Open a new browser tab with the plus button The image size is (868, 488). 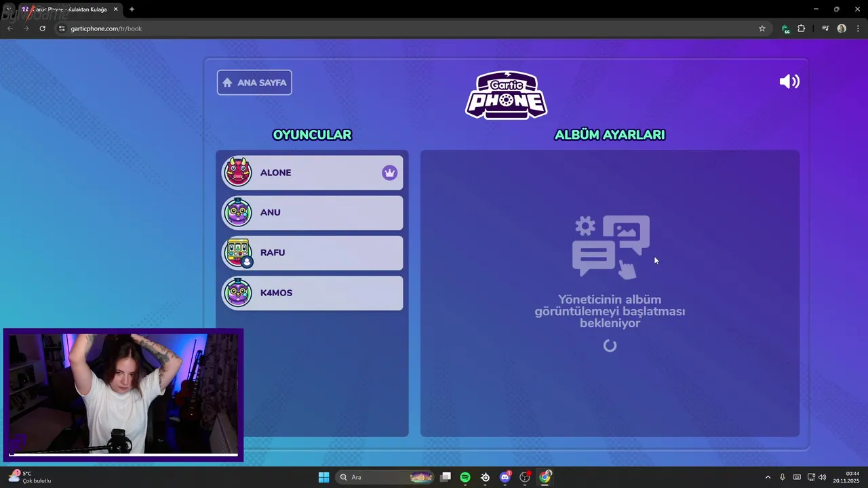click(x=132, y=9)
